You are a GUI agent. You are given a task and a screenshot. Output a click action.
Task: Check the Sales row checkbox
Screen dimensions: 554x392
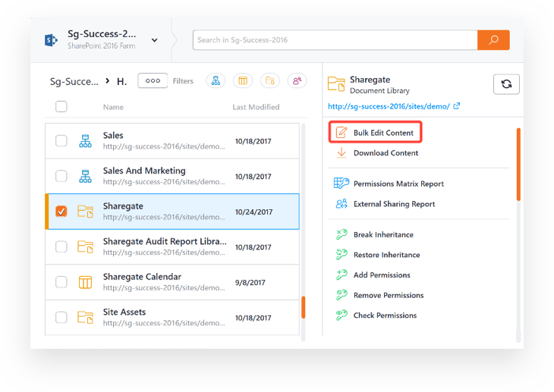61,141
